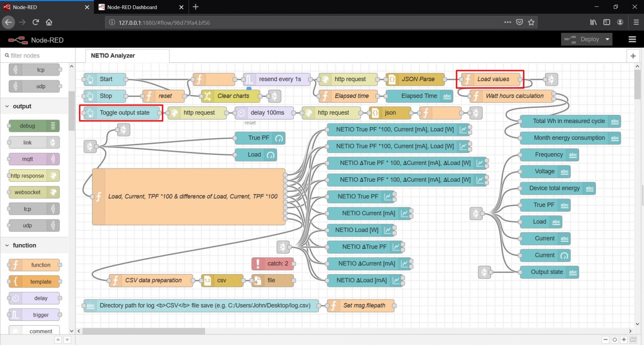Select the JSON Parse node

(x=415, y=79)
